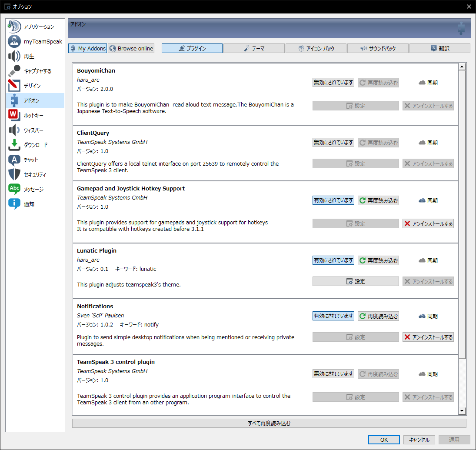Viewport: 476px width, 450px height.
Task: Click 同期 cloud icon for Gamepad plugin
Action: click(422, 200)
